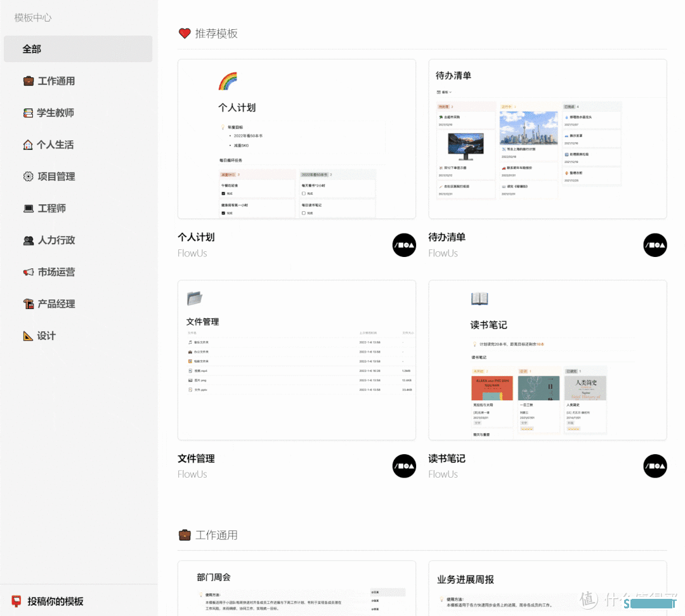The height and width of the screenshot is (616, 685).
Task: Click FlowUs author name under 待办清单
Action: coord(443,253)
